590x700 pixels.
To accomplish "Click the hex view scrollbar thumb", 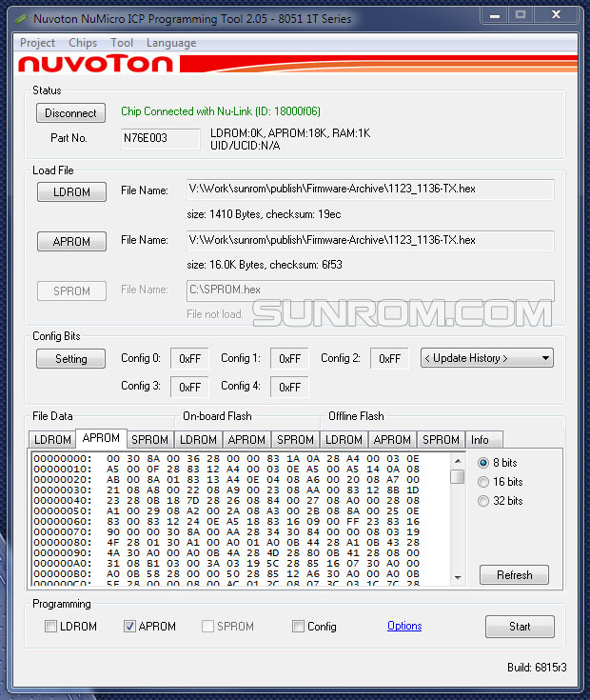I will [458, 476].
